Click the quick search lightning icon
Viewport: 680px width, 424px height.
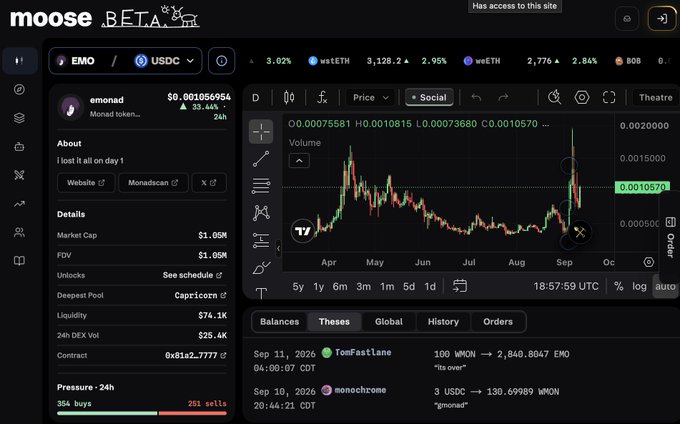(x=554, y=98)
